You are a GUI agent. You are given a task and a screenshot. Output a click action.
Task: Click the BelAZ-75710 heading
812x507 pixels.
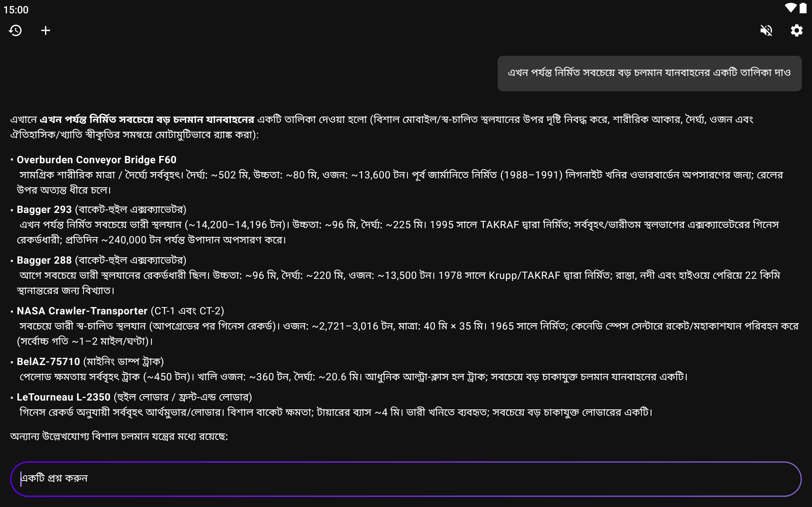49,362
